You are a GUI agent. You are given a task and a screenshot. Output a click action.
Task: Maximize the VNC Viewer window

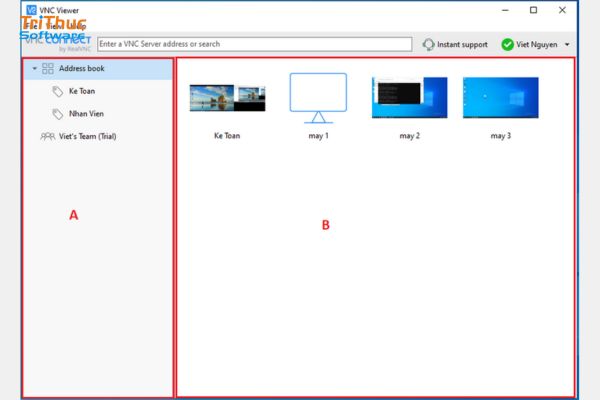(533, 10)
